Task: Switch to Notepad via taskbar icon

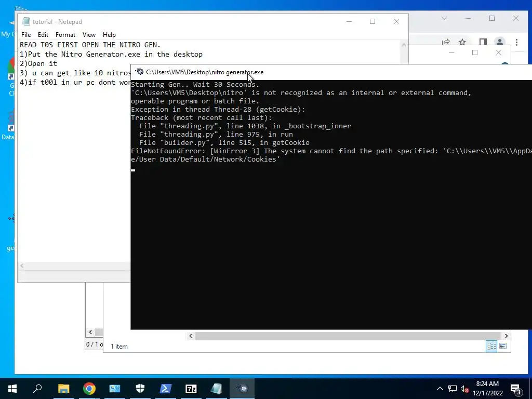Action: (x=217, y=389)
